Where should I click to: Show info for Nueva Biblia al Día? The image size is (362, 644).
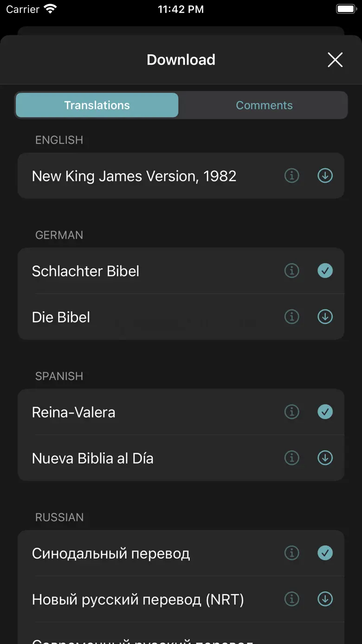tap(291, 458)
